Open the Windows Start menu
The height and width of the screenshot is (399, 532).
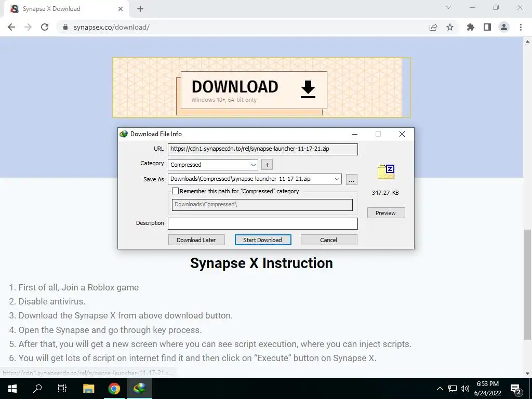click(x=12, y=389)
